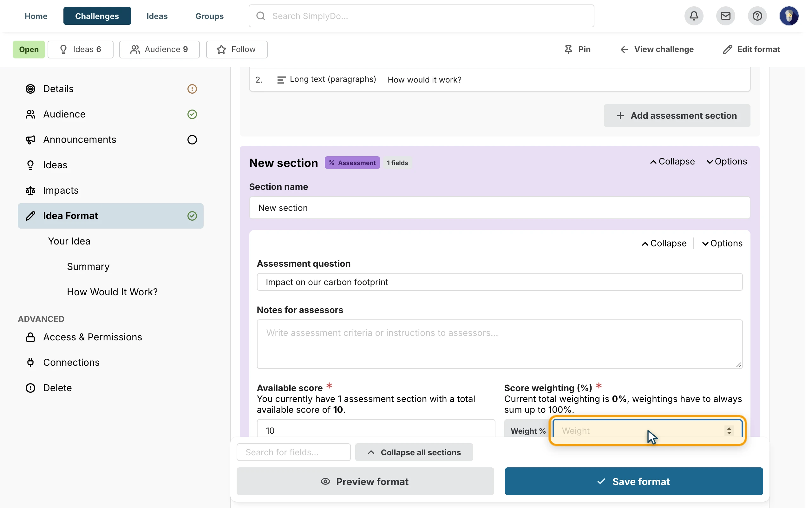812x508 pixels.
Task: Open the Audience 9 counter button
Action: (159, 50)
